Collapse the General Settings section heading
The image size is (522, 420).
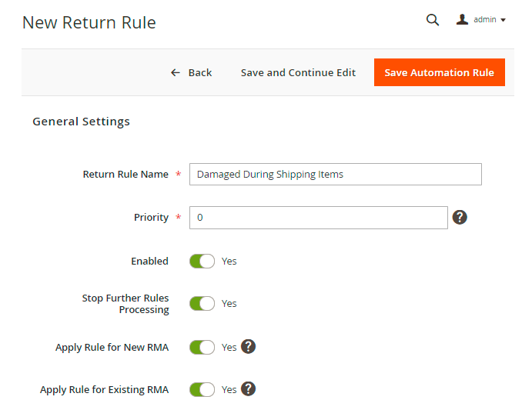[x=81, y=122]
